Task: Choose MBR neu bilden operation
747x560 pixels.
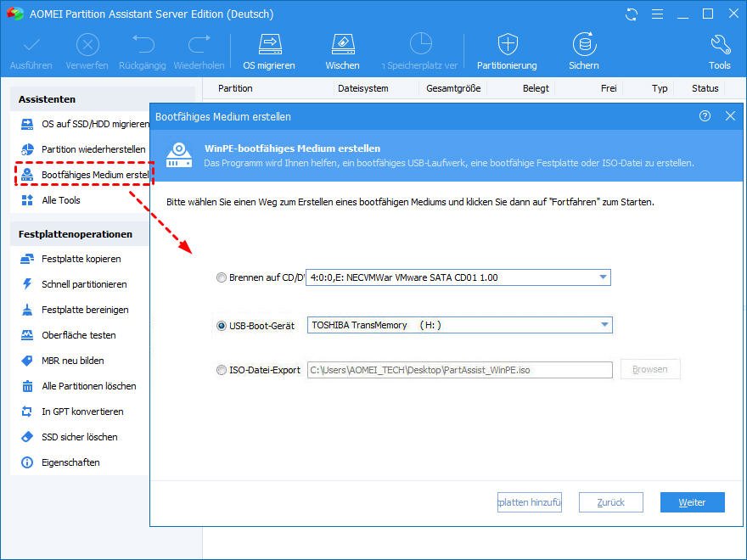Action: [62, 361]
